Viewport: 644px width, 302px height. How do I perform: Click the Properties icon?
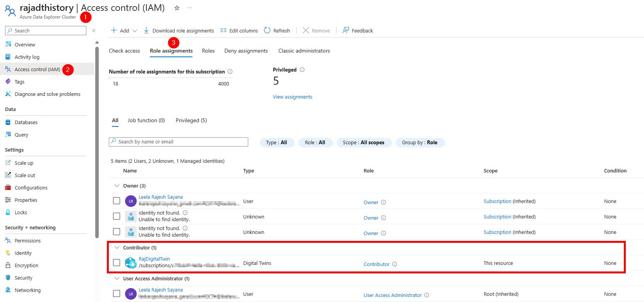coord(8,200)
